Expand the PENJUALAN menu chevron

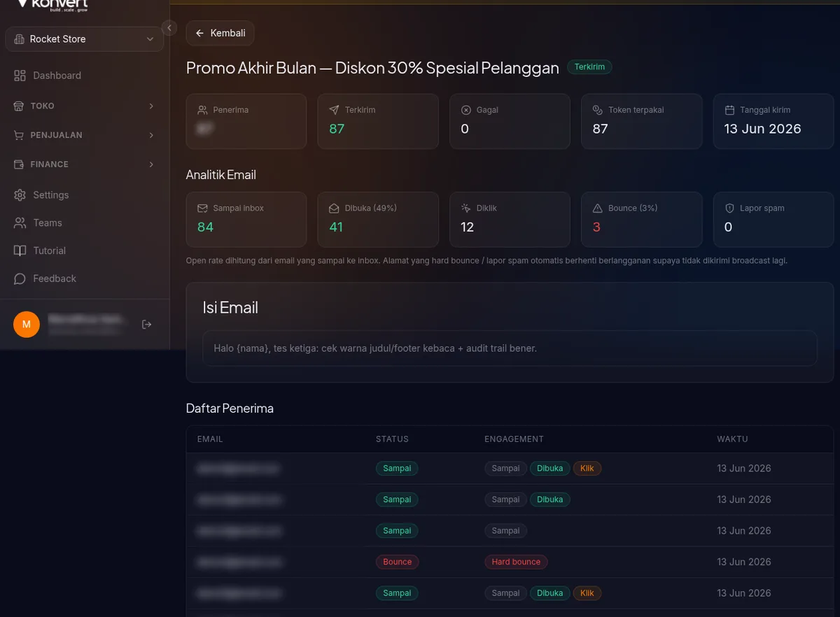coord(151,135)
